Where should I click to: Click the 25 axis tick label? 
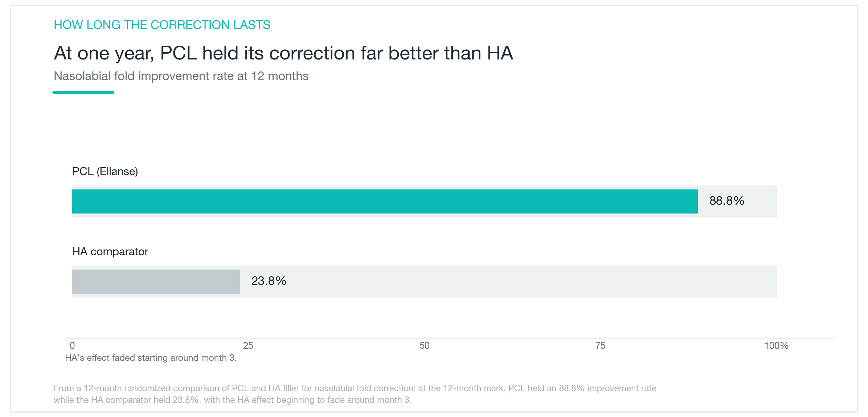pos(248,346)
